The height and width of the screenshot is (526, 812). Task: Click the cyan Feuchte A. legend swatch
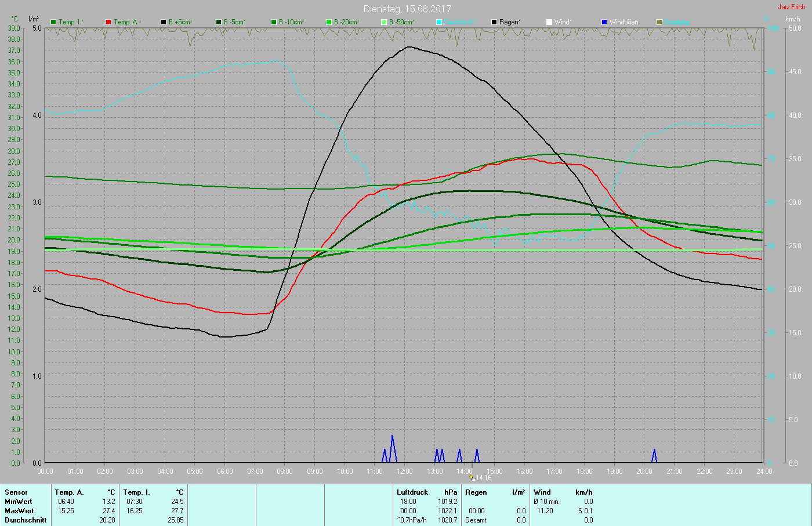tap(439, 22)
